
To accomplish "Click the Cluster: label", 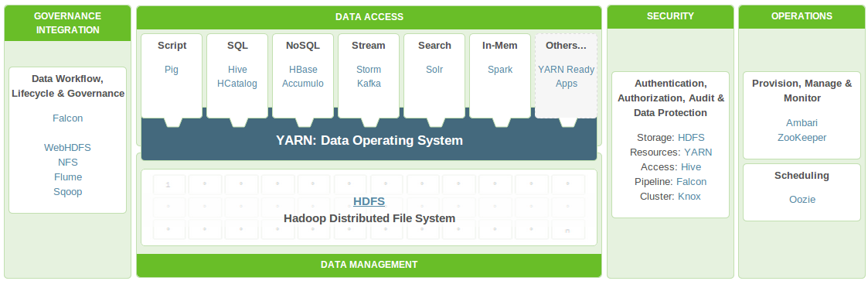I will 658,196.
